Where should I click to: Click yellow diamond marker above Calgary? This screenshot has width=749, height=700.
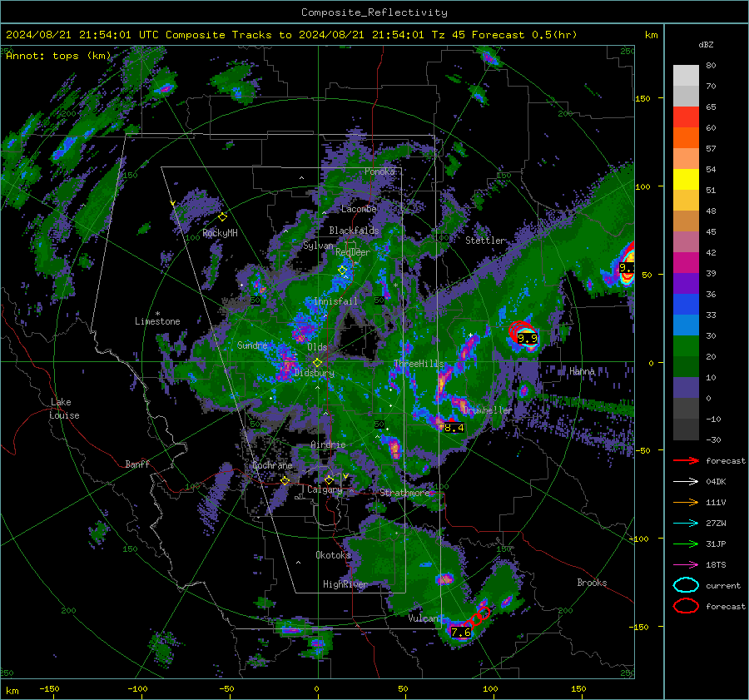click(329, 479)
